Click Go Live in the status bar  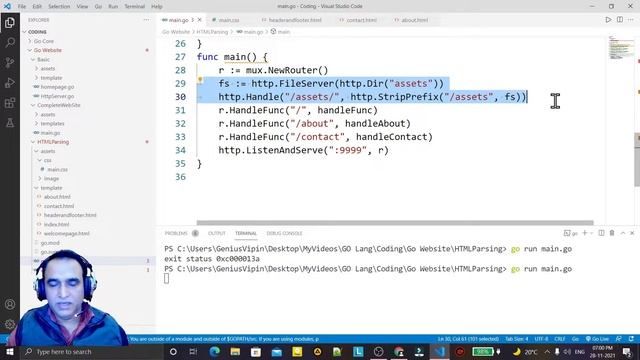[x=597, y=339]
